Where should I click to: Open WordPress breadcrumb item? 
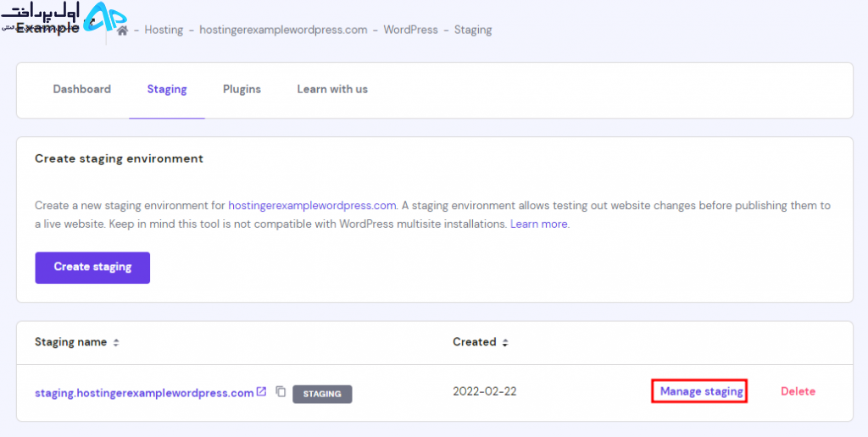[411, 30]
